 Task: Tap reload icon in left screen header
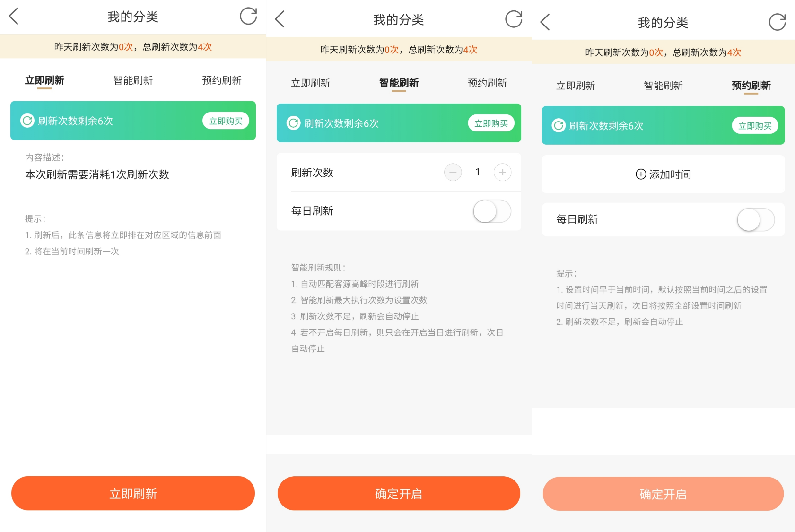coord(248,16)
